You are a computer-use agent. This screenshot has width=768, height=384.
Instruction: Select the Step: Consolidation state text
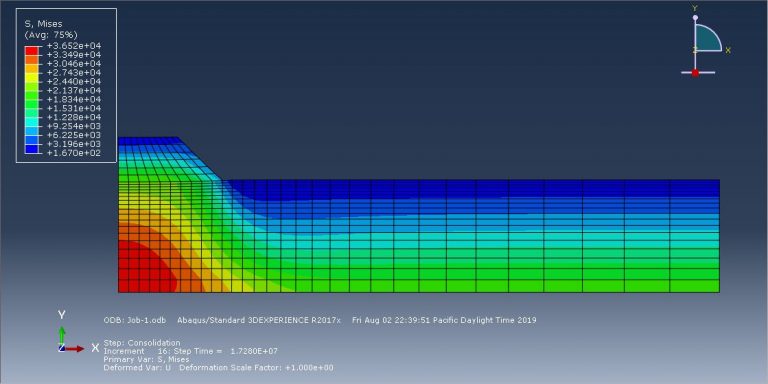point(142,343)
